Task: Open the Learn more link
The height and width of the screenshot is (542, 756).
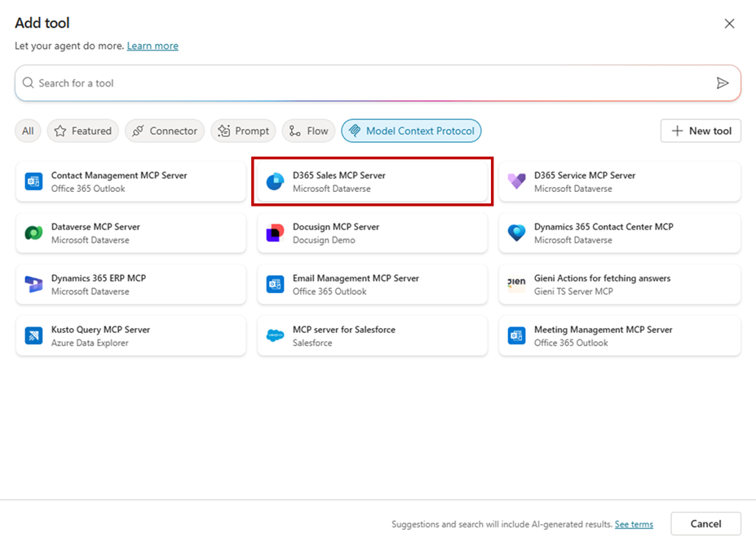Action: (153, 46)
